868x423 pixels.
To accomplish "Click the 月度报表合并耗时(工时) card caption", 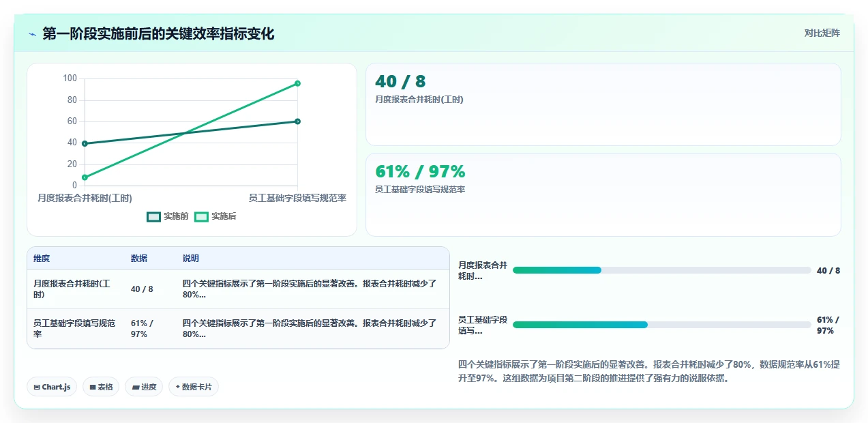I will [419, 100].
